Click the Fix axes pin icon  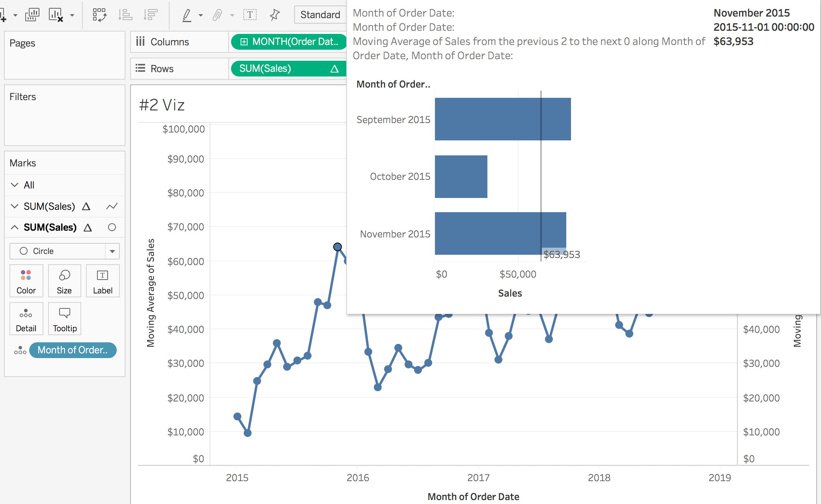click(x=275, y=15)
